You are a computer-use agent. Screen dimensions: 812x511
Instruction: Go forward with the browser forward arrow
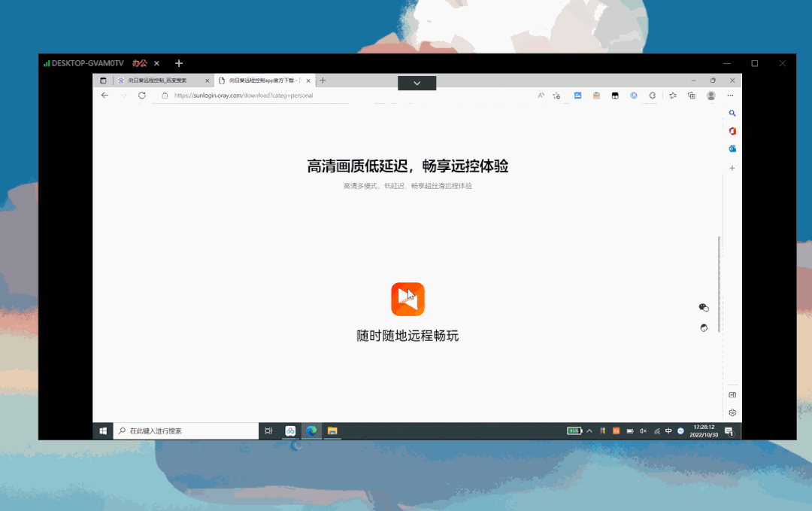tap(123, 96)
